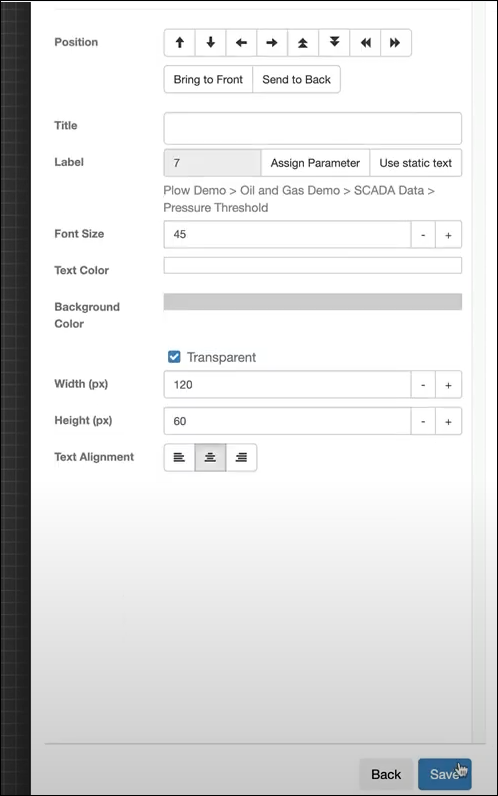Uncheck the Transparent checkbox
Image resolution: width=498 pixels, height=796 pixels.
click(x=174, y=357)
